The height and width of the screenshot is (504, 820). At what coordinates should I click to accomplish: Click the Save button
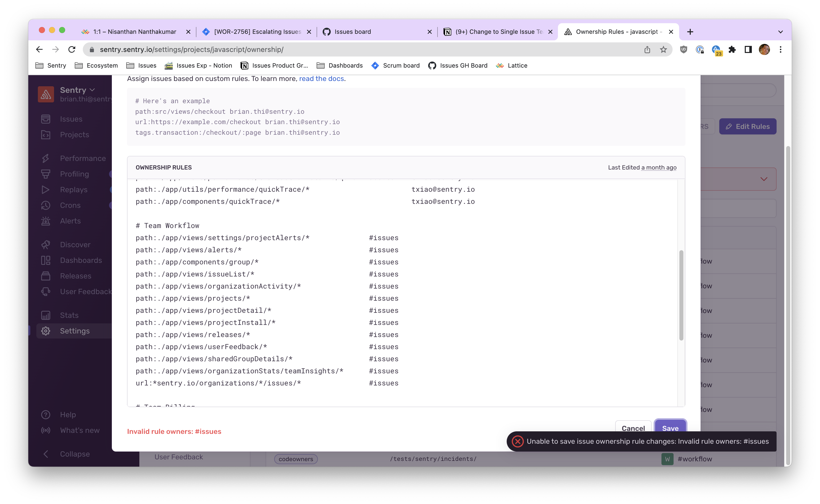(x=670, y=428)
